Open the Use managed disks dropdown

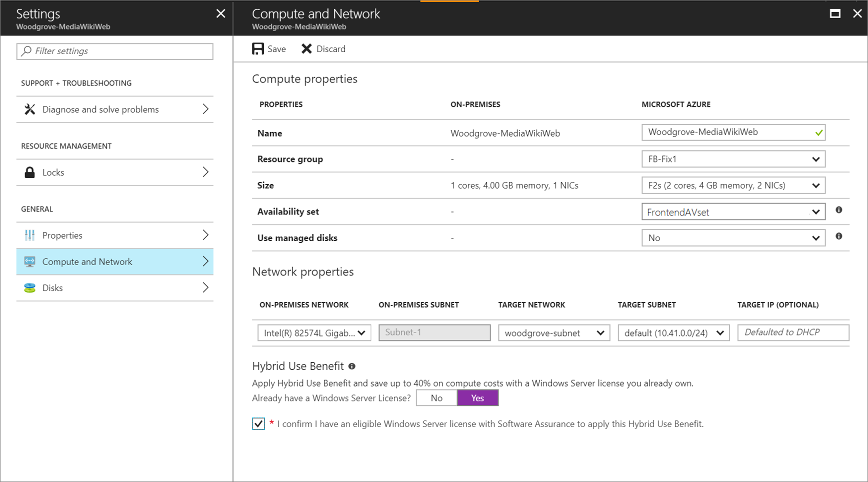click(733, 238)
